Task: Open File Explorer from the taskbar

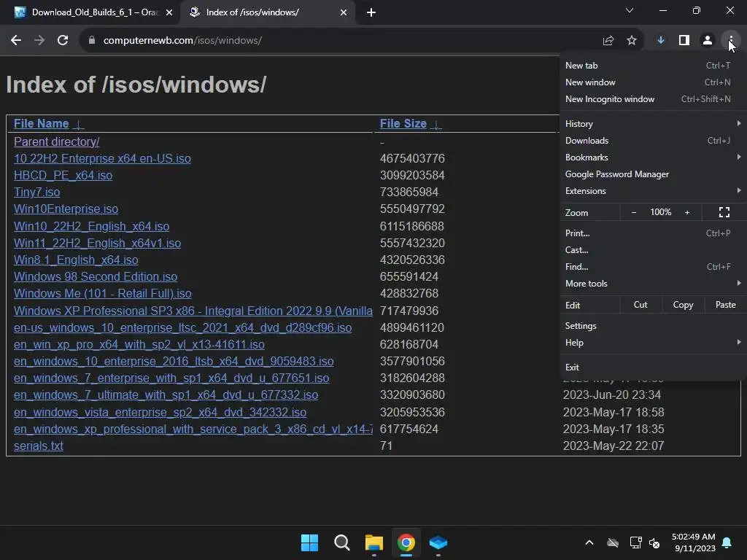Action: point(374,542)
